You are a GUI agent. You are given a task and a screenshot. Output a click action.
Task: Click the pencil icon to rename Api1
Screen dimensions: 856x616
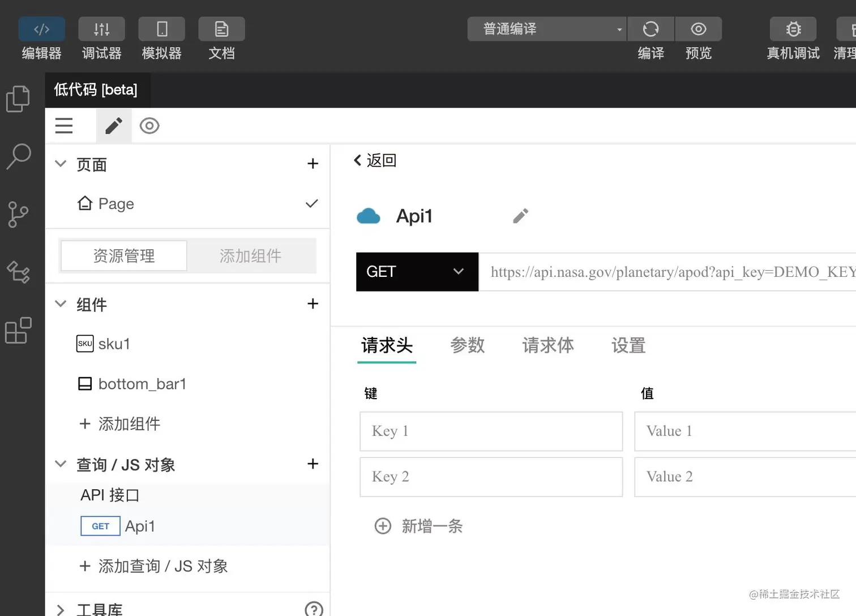pos(520,215)
